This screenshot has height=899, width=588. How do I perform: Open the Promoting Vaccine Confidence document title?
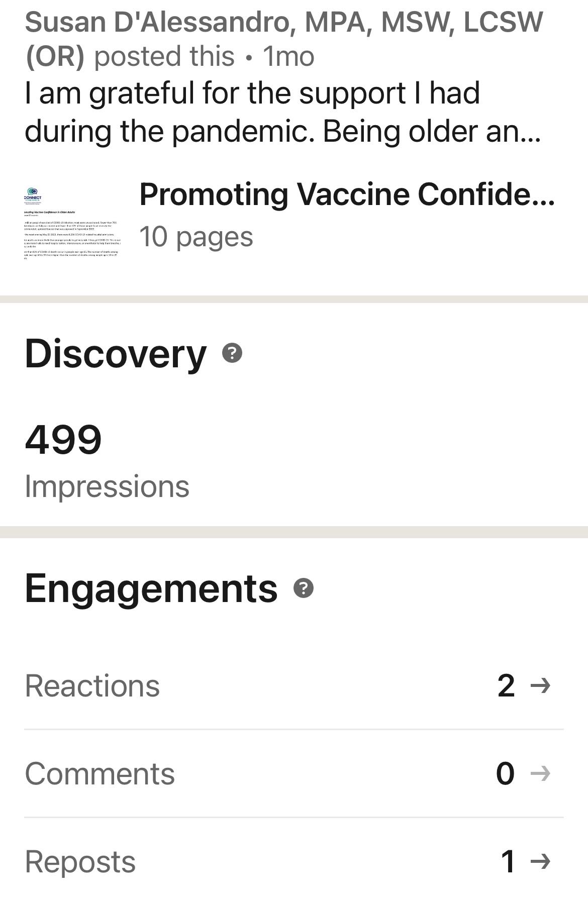[347, 194]
